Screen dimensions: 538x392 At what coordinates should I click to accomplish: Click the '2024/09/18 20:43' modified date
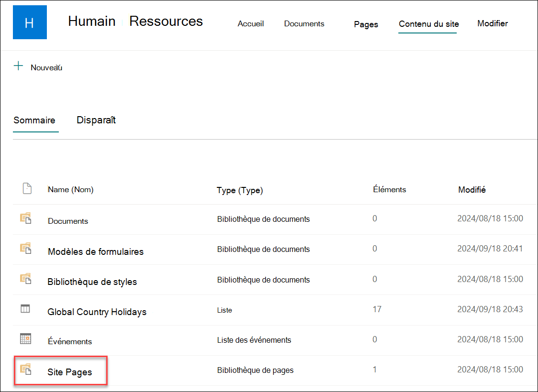click(x=490, y=309)
